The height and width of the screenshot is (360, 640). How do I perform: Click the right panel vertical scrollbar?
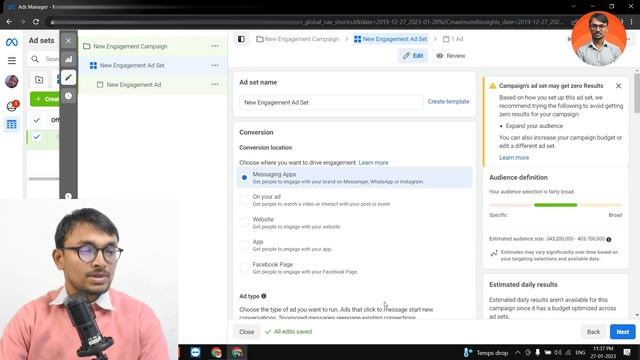point(637,93)
